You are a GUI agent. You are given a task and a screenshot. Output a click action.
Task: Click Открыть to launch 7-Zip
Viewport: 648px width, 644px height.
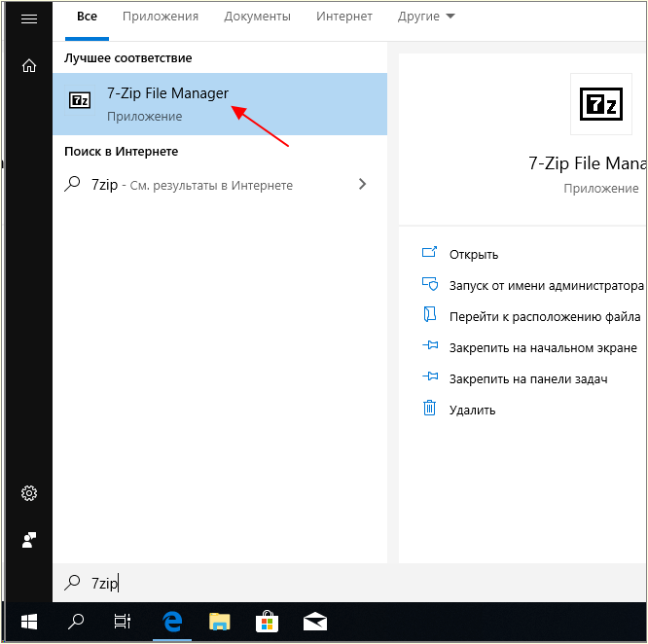click(474, 255)
